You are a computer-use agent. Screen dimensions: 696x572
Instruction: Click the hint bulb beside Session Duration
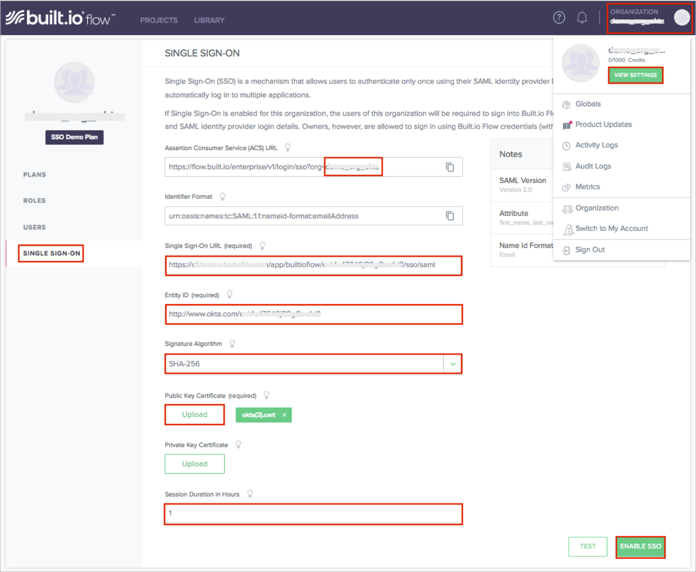[250, 494]
